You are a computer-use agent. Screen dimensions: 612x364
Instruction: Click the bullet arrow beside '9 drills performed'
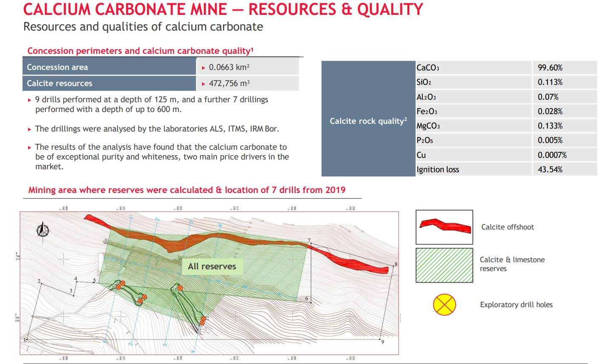(x=29, y=100)
